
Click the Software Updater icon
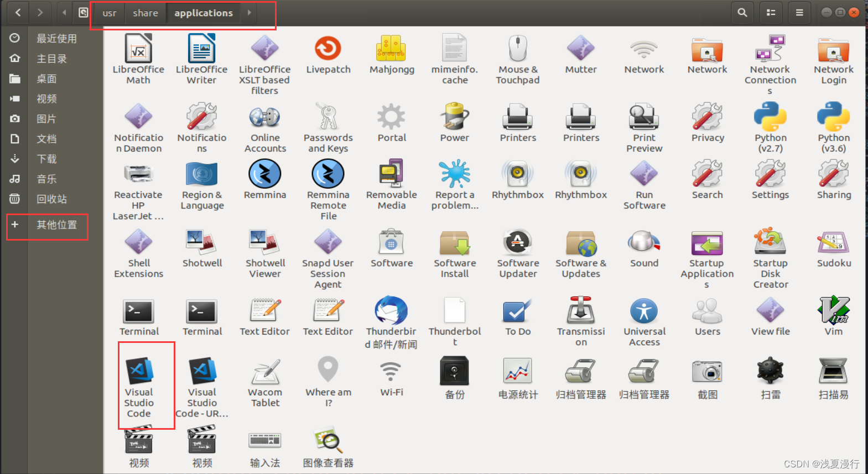tap(518, 242)
